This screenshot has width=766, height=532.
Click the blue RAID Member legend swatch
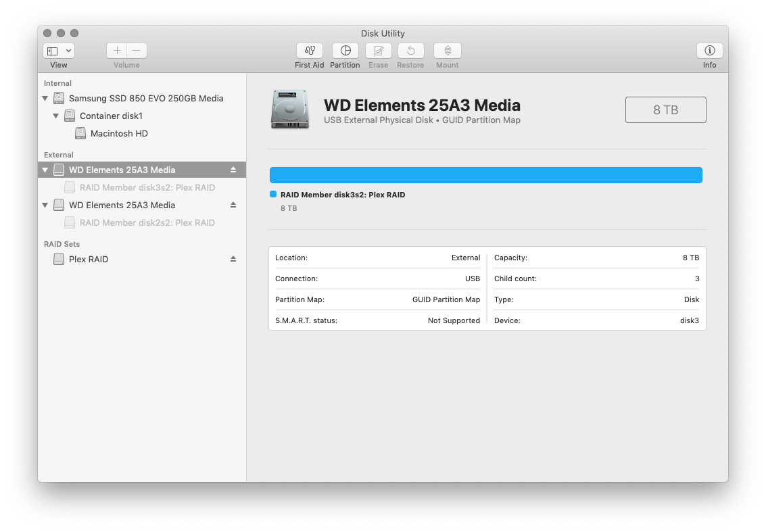[x=273, y=195]
